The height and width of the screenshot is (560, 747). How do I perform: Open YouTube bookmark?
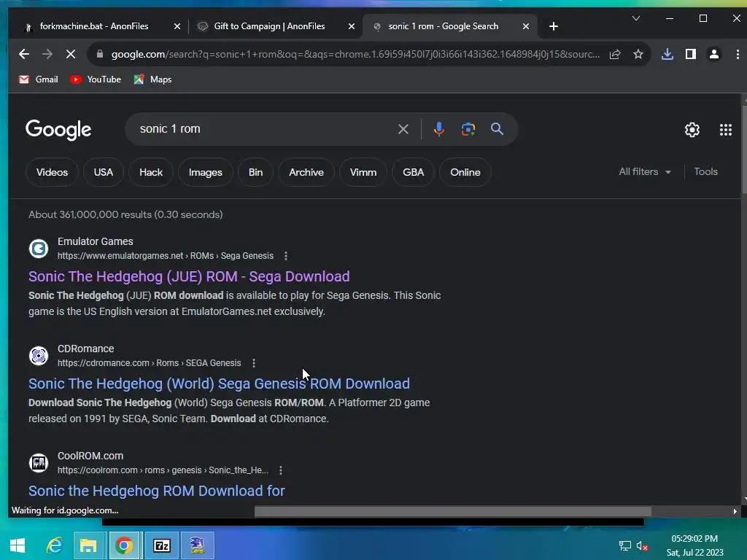(x=96, y=79)
